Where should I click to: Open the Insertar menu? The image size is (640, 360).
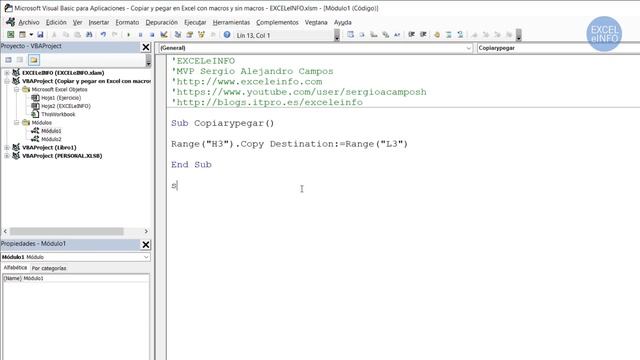(99, 22)
